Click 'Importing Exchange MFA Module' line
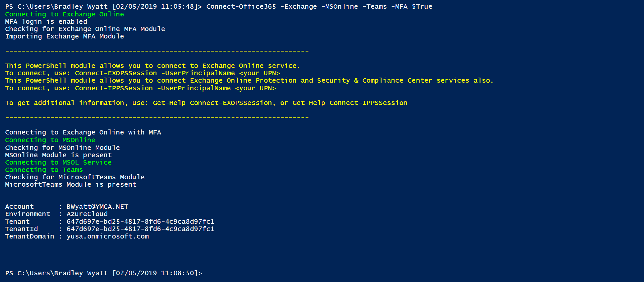The height and width of the screenshot is (282, 644). pos(65,36)
